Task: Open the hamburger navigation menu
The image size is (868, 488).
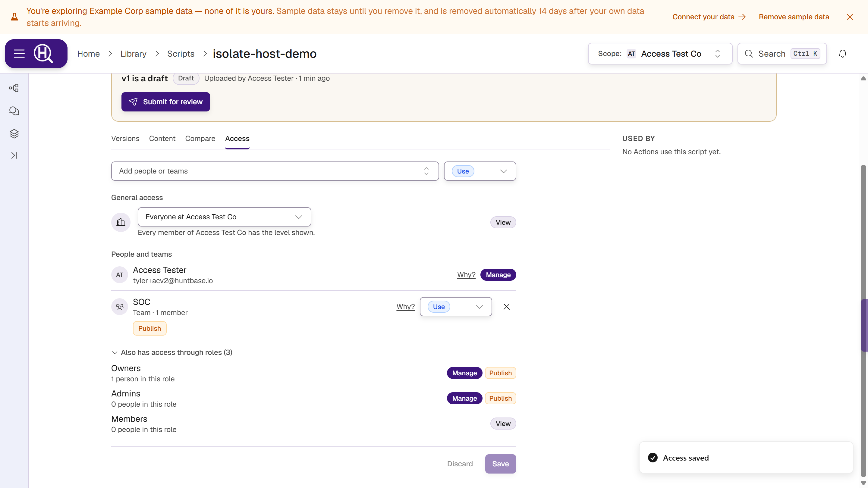Action: pyautogui.click(x=19, y=54)
